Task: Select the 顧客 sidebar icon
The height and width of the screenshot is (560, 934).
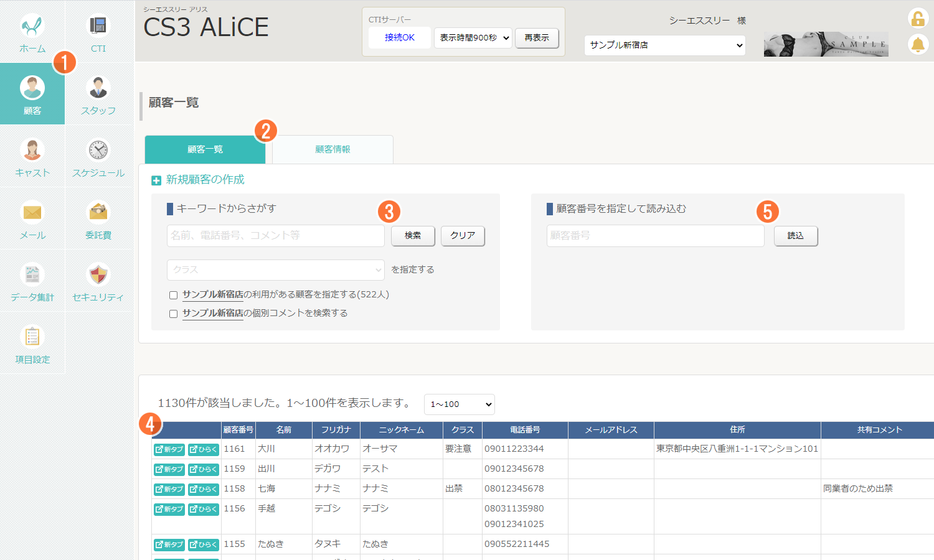Action: pyautogui.click(x=32, y=88)
